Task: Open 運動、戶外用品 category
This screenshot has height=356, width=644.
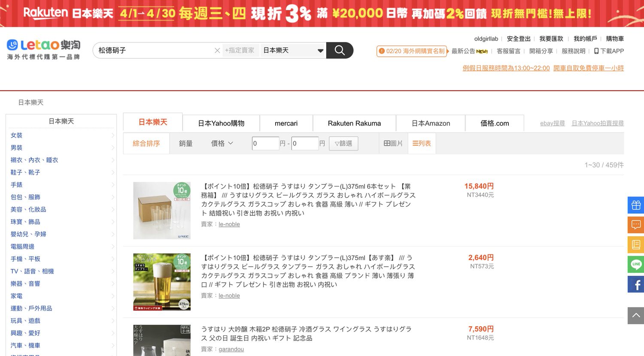Action: pos(31,308)
